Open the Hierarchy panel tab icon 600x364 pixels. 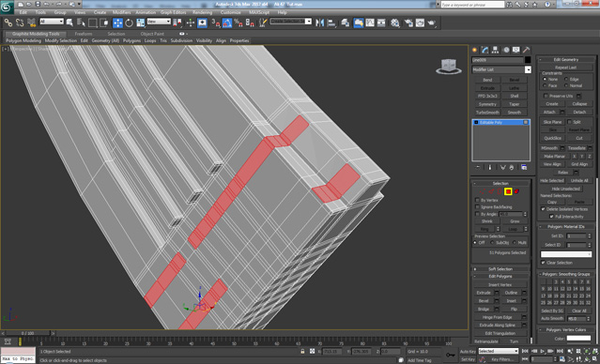coord(495,50)
